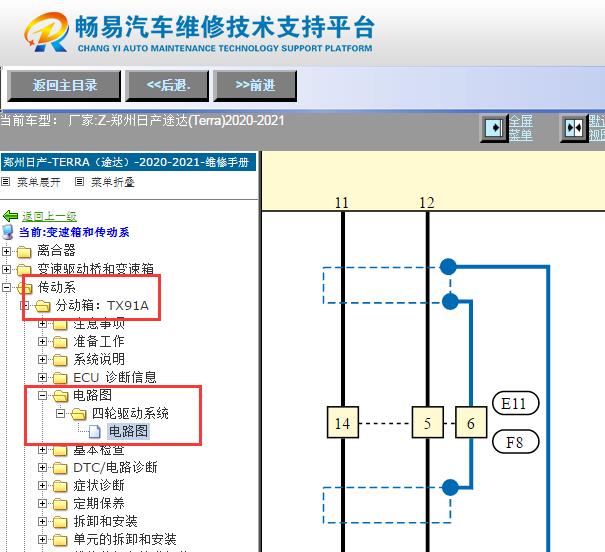Click the open 电路图 folder icon
605x552 pixels.
pyautogui.click(x=61, y=396)
